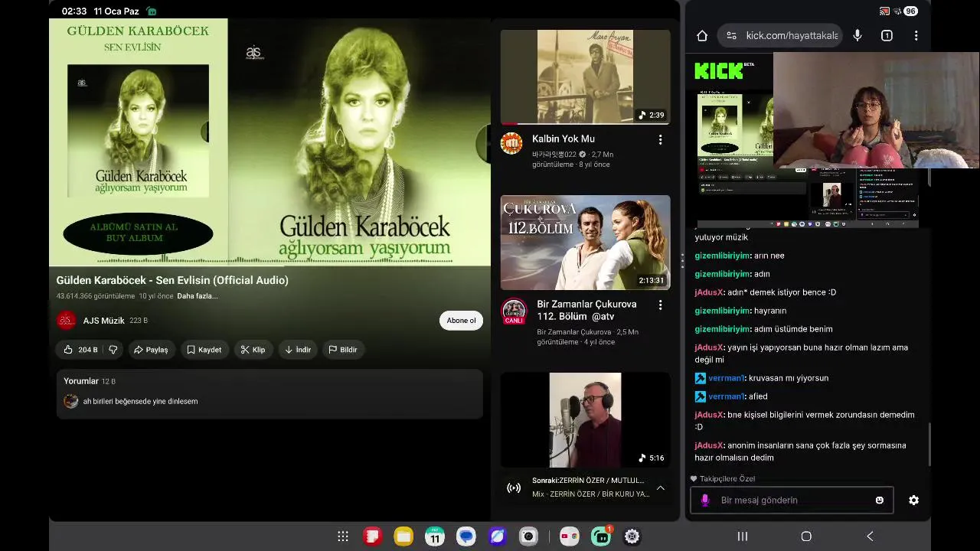Image resolution: width=980 pixels, height=551 pixels.
Task: Click the chat scrollbar on the right
Action: (930, 444)
